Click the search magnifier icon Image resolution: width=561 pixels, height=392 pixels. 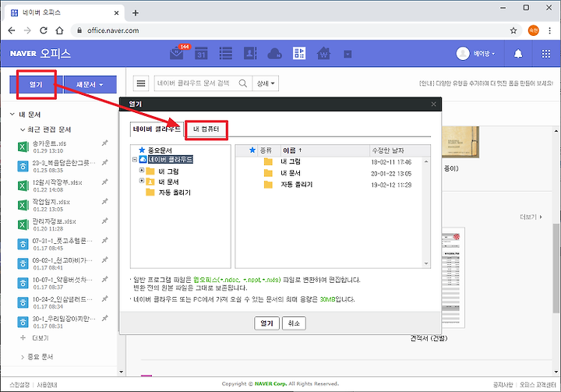(x=243, y=83)
